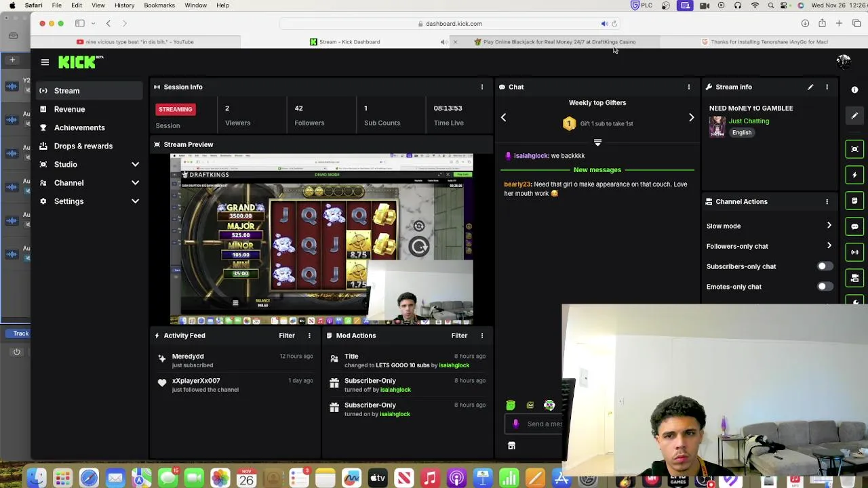This screenshot has height=488, width=868.
Task: Open Safari History menu
Action: 124,5
